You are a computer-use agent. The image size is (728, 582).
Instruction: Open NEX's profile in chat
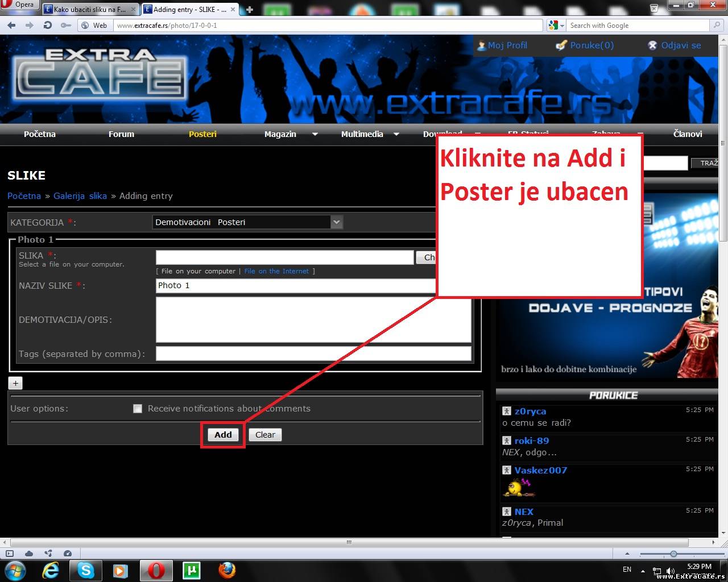click(524, 512)
